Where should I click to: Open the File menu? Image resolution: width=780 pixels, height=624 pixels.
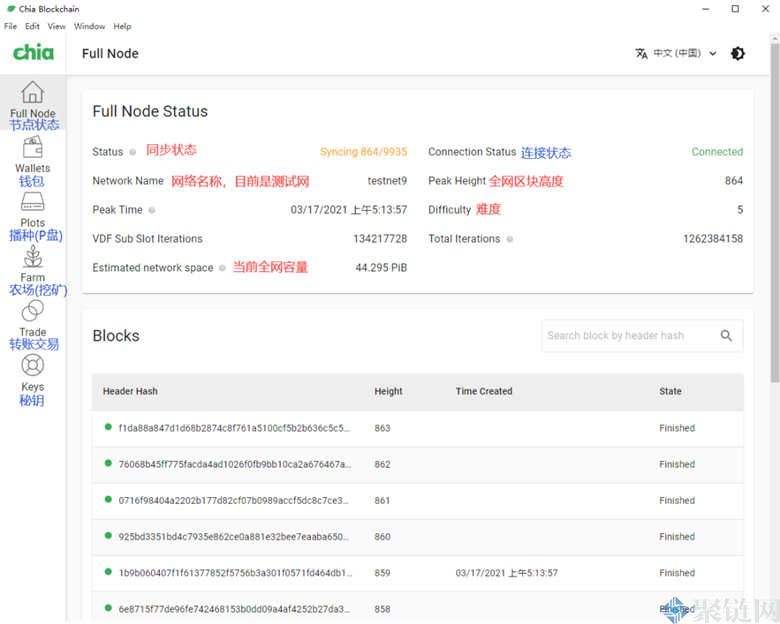[x=10, y=26]
